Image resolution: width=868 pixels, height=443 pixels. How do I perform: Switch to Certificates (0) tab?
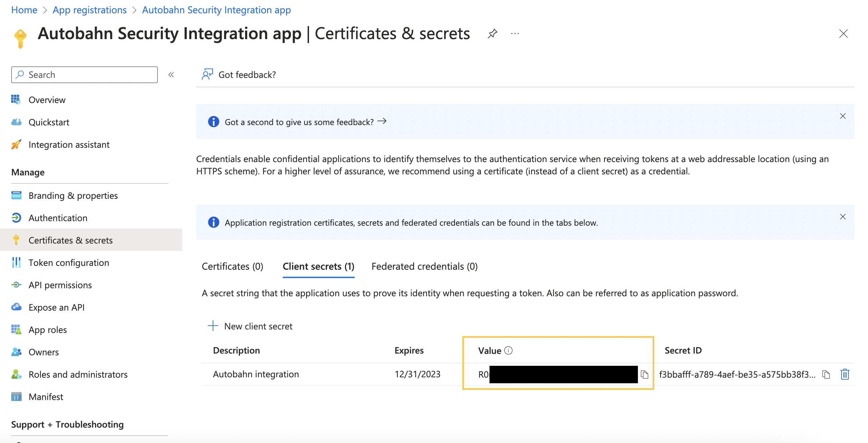[233, 267]
